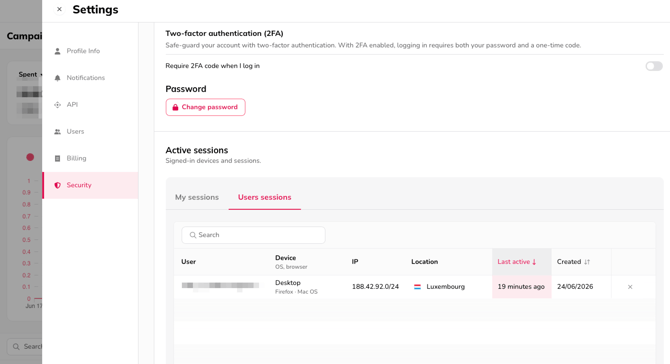The width and height of the screenshot is (670, 364).
Task: Click IP address 188.42.92.0/24
Action: (x=375, y=287)
